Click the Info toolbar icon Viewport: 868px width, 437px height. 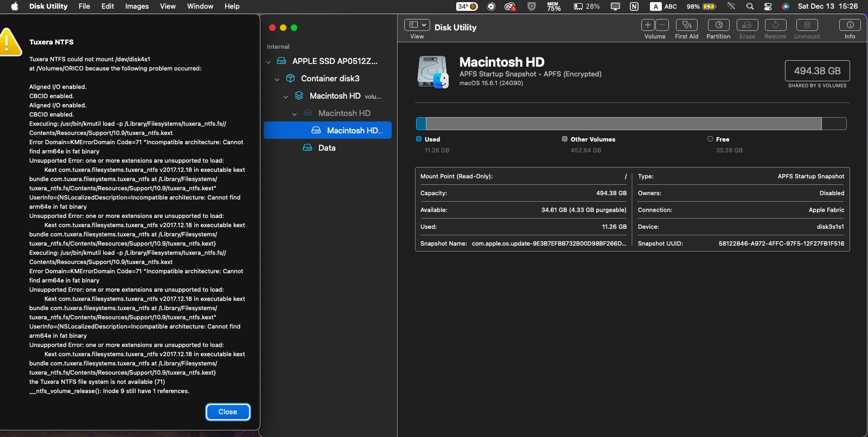[x=850, y=25]
